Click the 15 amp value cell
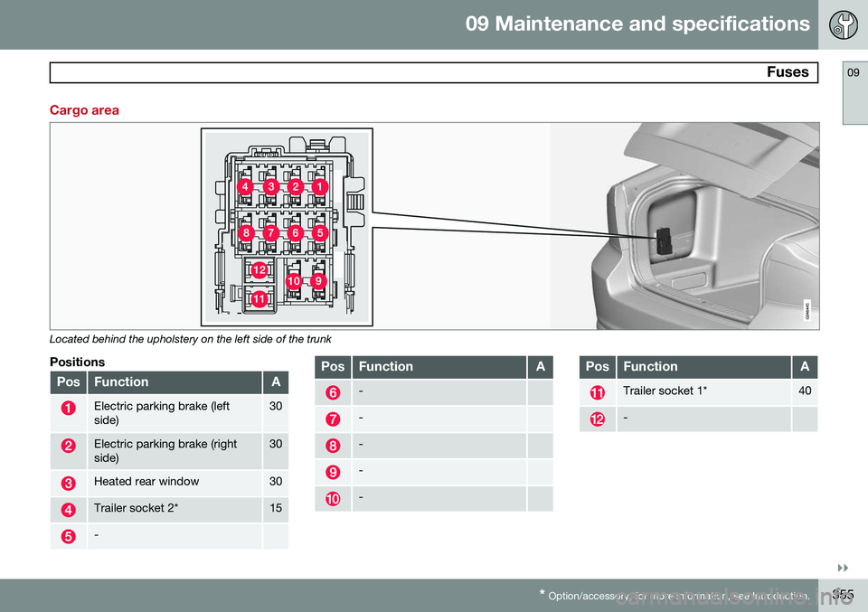Screen dimensions: 868x612 point(276,509)
